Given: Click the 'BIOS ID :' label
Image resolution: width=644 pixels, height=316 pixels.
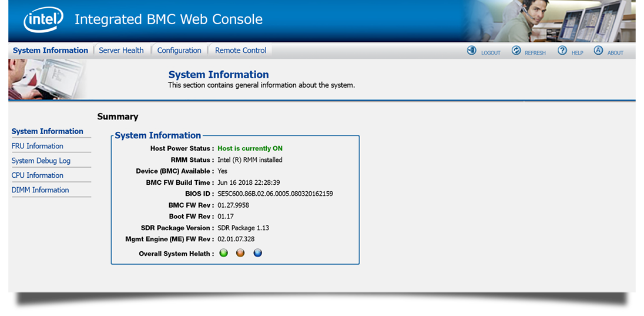Looking at the screenshot, I should pyautogui.click(x=200, y=194).
